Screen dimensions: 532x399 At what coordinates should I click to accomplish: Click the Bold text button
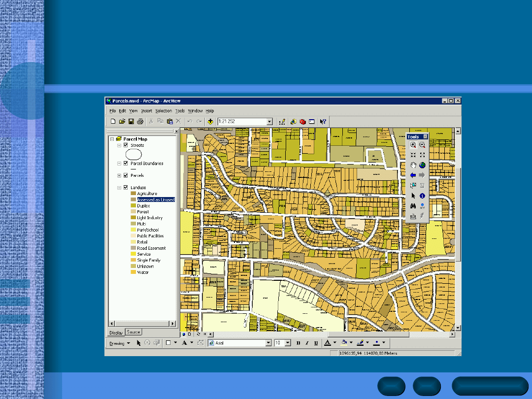point(299,343)
